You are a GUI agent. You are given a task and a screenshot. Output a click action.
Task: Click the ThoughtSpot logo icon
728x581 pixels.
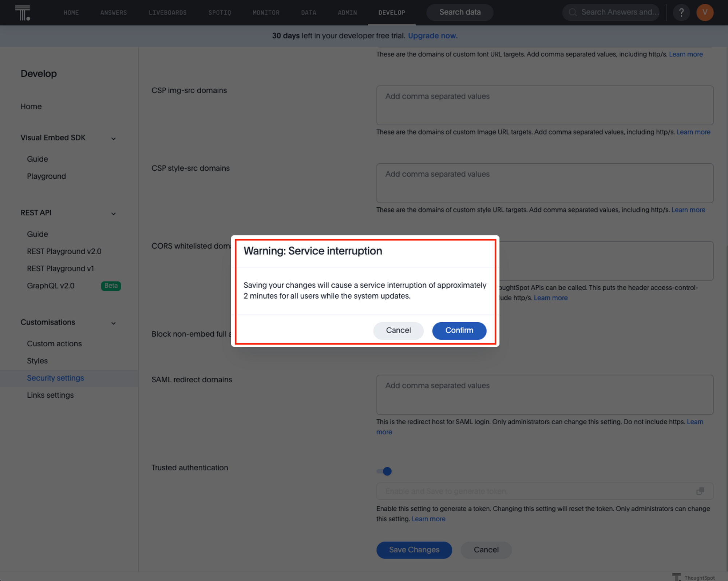pyautogui.click(x=23, y=13)
